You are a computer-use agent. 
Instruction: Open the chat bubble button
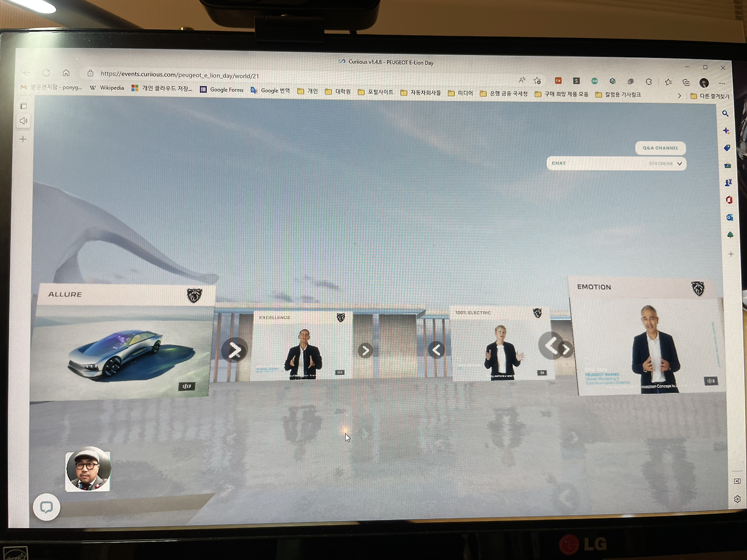pos(47,507)
